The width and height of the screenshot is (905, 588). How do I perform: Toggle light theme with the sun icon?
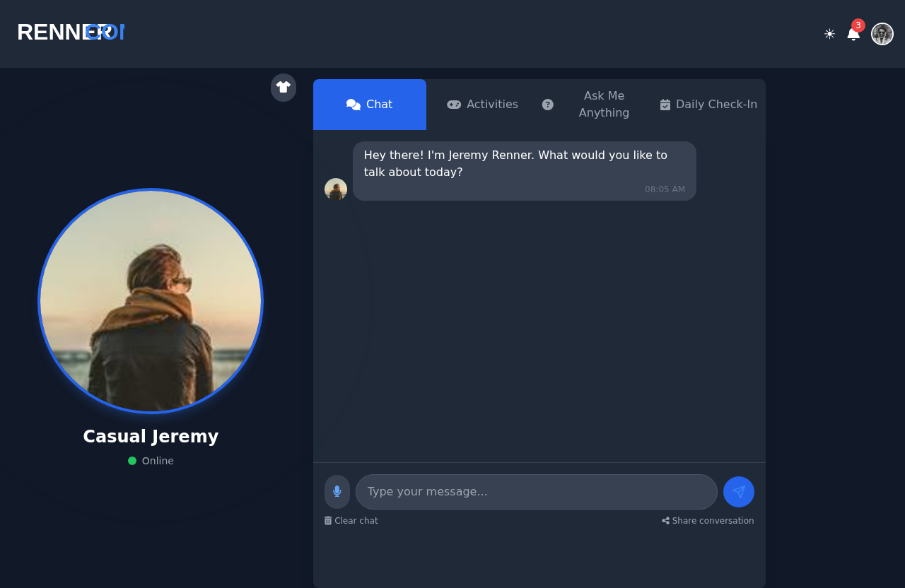click(828, 33)
